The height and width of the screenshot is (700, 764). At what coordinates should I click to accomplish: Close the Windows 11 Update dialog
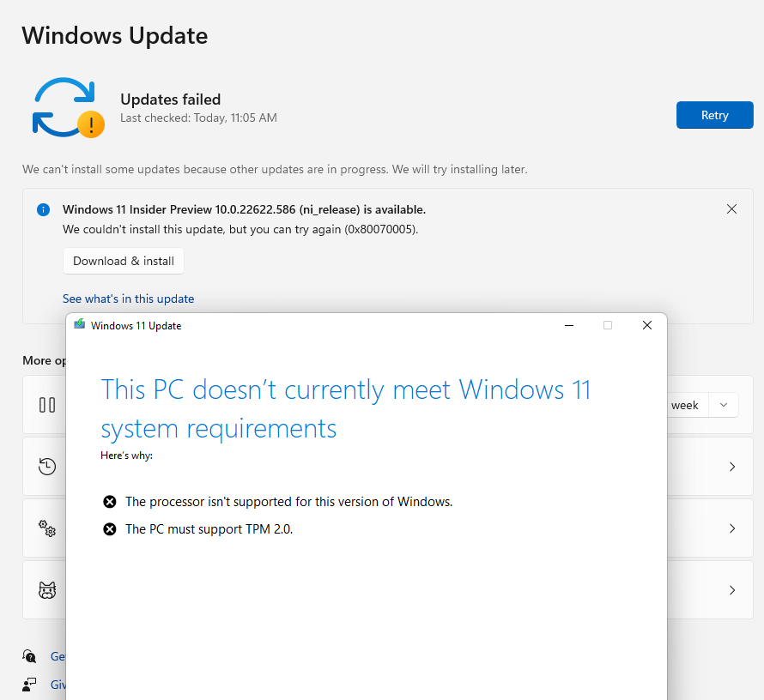click(x=647, y=325)
